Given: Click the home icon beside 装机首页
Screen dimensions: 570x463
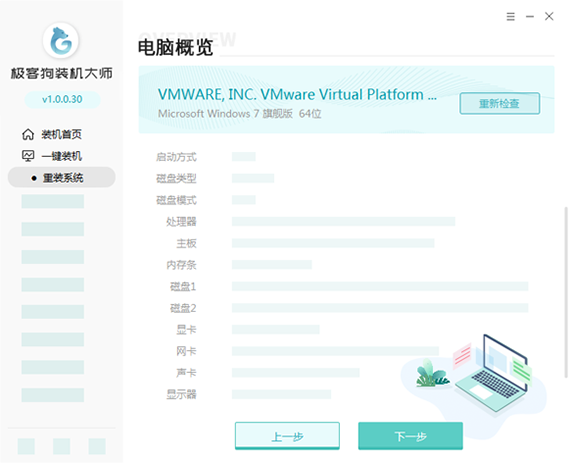Looking at the screenshot, I should (x=28, y=134).
